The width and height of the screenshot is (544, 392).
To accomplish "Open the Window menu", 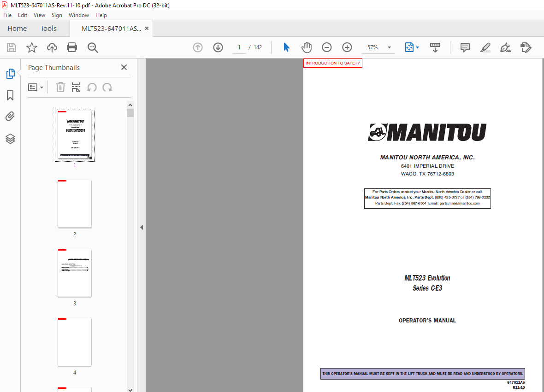I will pyautogui.click(x=79, y=15).
